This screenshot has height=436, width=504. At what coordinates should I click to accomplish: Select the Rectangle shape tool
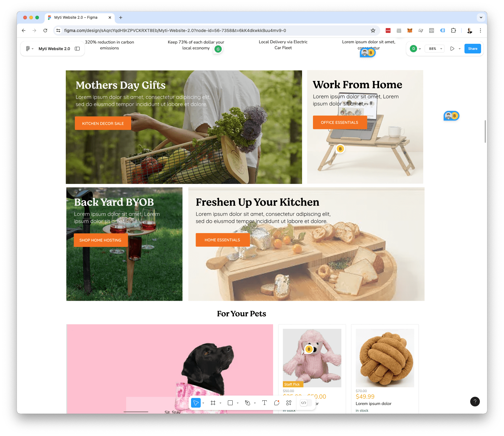(x=230, y=403)
